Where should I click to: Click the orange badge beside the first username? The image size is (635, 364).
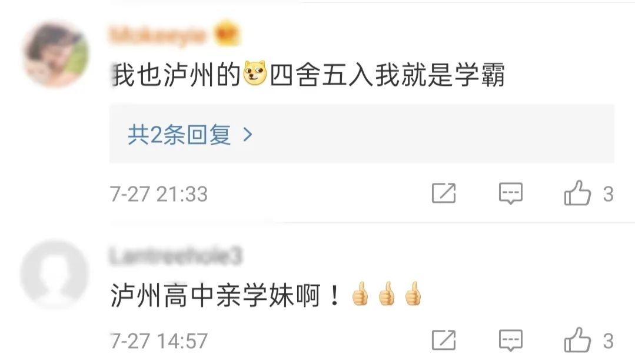pyautogui.click(x=227, y=34)
